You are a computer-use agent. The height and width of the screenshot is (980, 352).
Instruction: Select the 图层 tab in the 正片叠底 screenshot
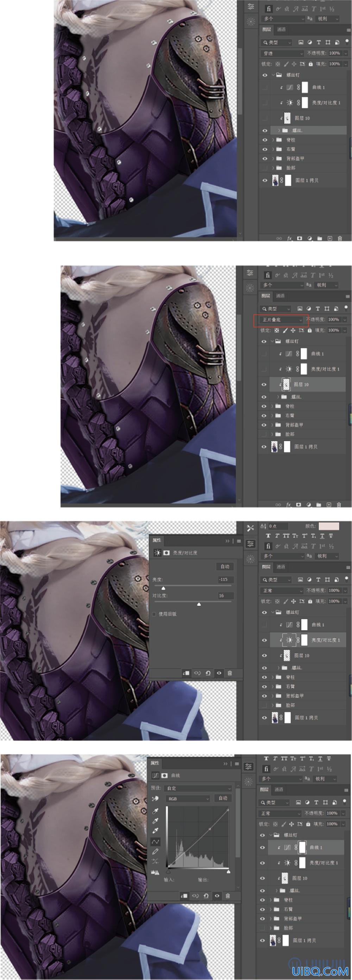pos(266,296)
